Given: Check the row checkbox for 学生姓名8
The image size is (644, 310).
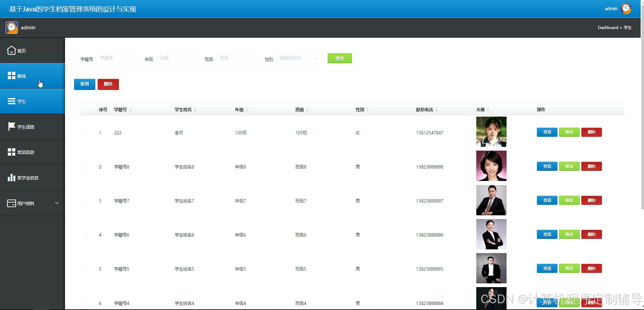Looking at the screenshot, I should point(86,167).
